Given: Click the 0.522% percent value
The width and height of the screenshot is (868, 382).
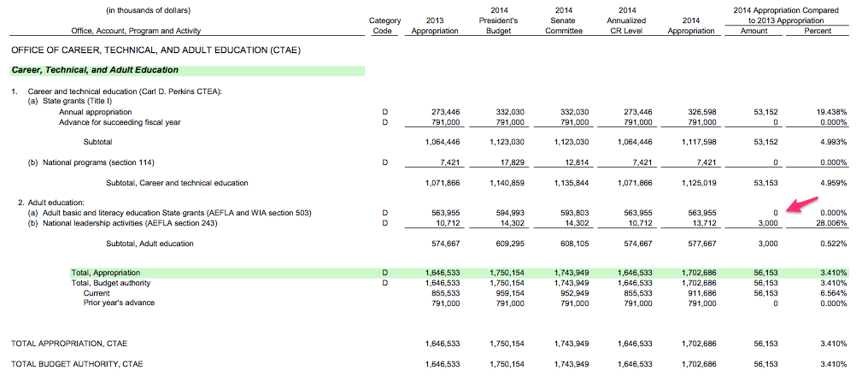Looking at the screenshot, I should tap(833, 243).
